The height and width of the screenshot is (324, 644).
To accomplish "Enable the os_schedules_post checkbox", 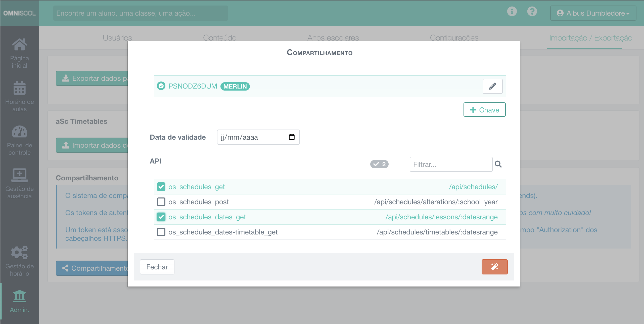I will tap(161, 201).
